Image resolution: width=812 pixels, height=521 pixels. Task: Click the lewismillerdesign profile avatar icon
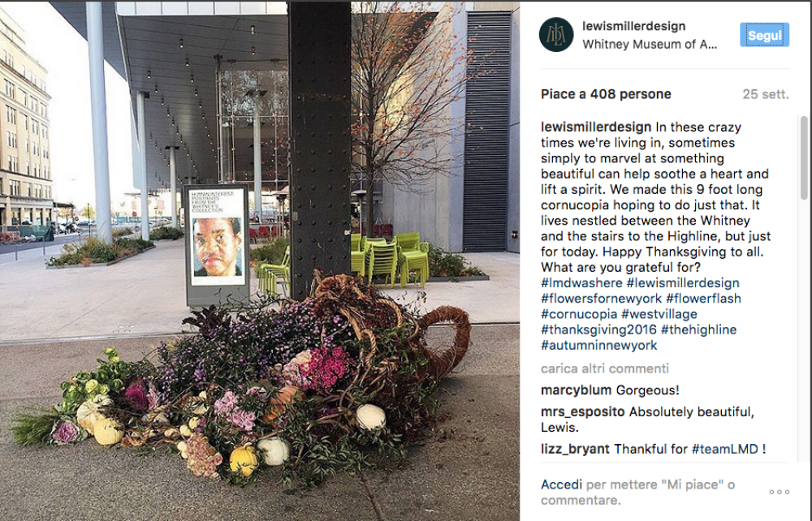556,35
